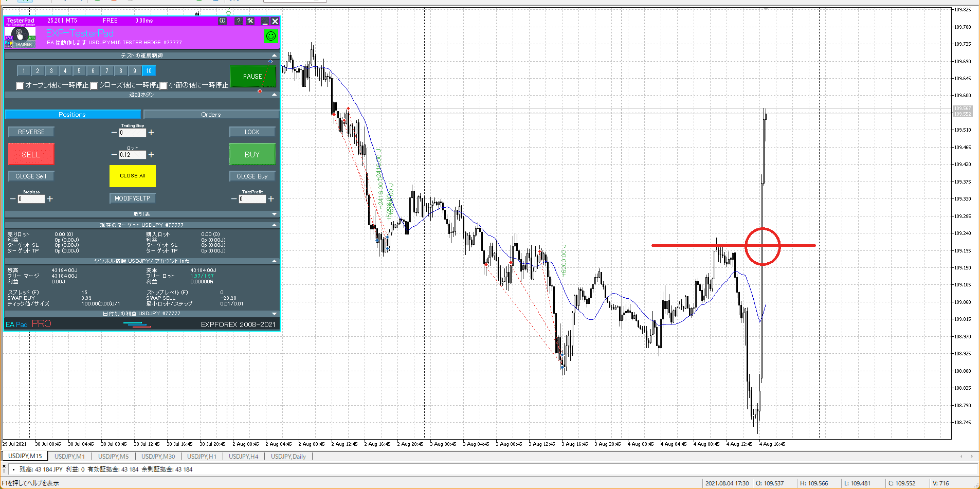Enable pause after bar checkbox
The image size is (980, 489).
[x=164, y=85]
